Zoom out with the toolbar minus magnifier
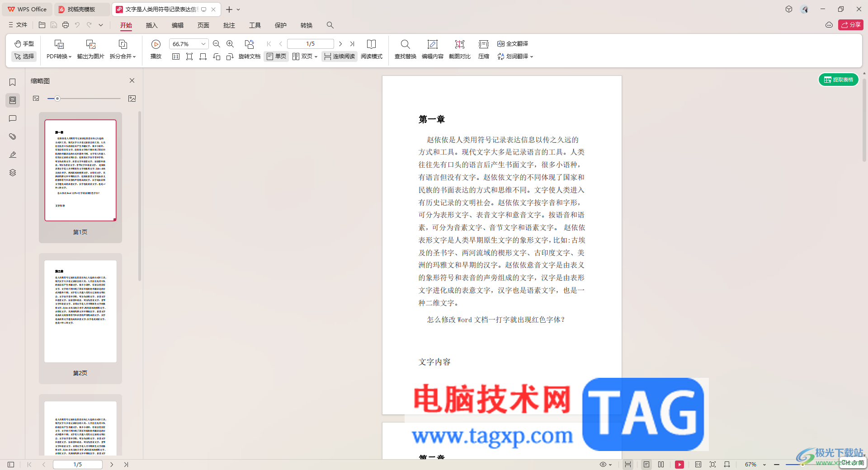 point(217,44)
